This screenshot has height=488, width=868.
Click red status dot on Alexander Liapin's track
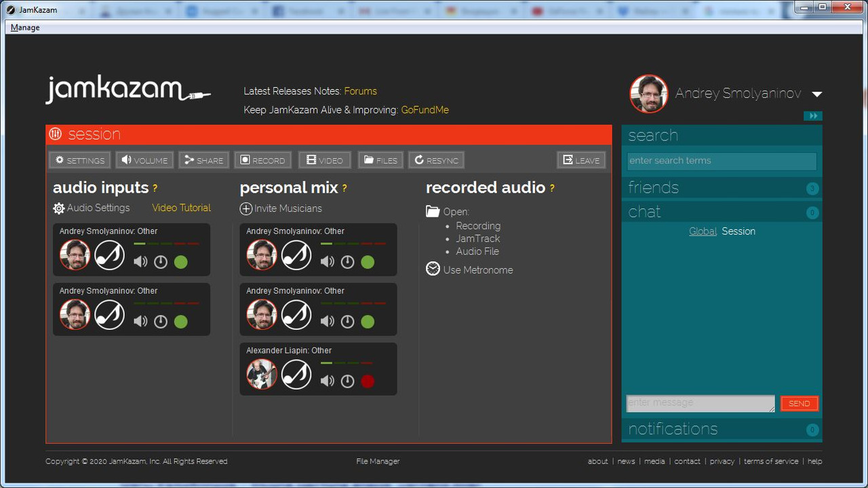click(368, 381)
